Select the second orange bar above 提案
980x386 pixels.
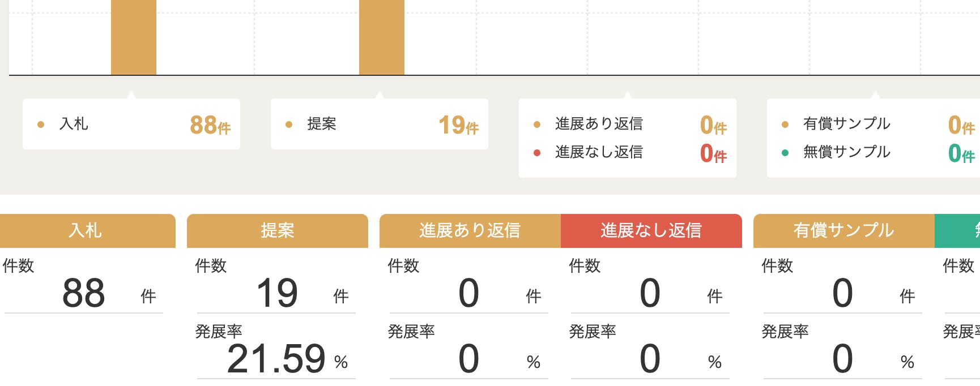coord(382,37)
